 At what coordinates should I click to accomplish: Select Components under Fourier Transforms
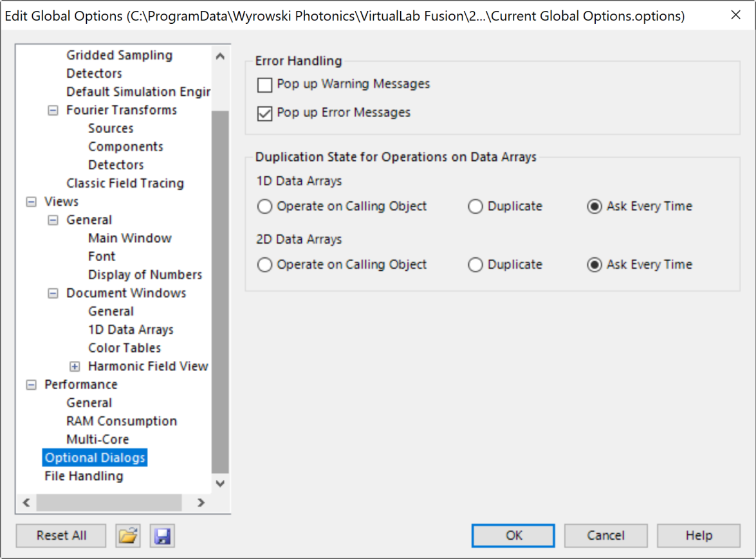(125, 147)
